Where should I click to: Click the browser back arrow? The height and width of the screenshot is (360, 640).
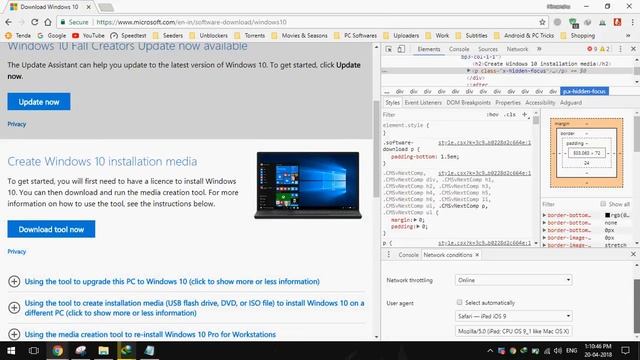click(x=9, y=22)
